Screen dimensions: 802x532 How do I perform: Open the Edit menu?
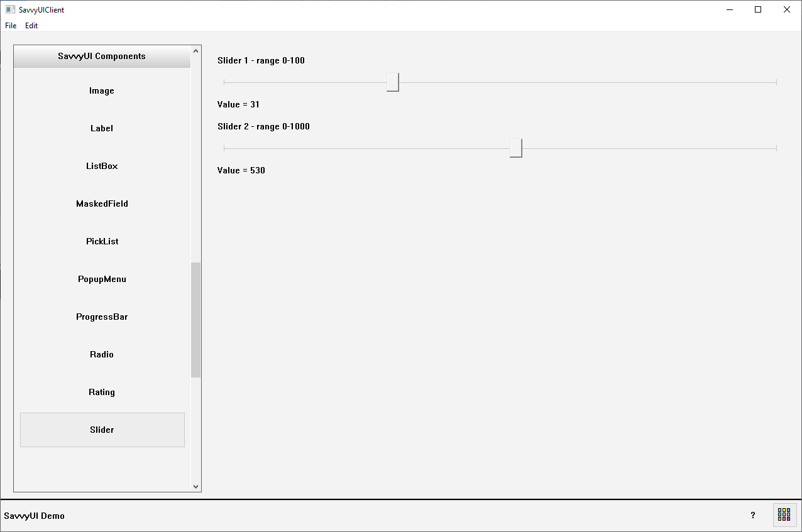click(x=31, y=26)
